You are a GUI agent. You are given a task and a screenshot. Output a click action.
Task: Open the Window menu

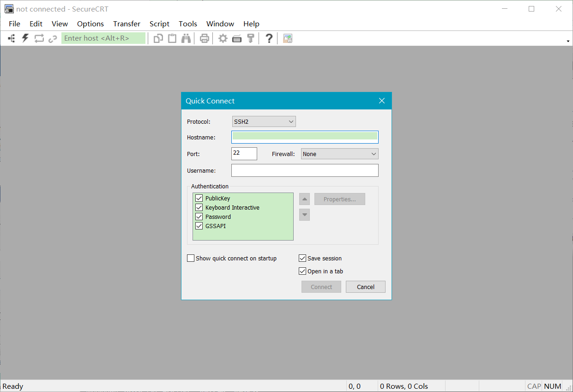pyautogui.click(x=220, y=24)
